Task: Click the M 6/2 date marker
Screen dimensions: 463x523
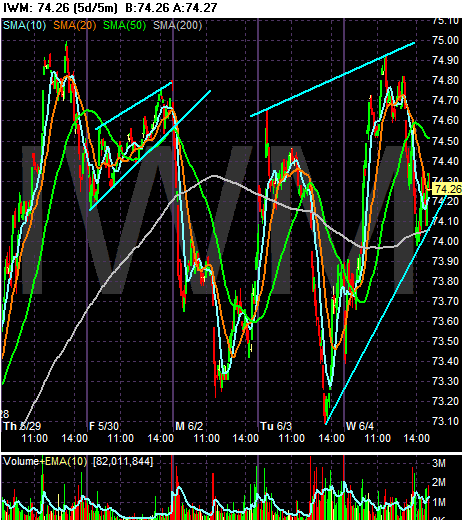Action: [189, 426]
